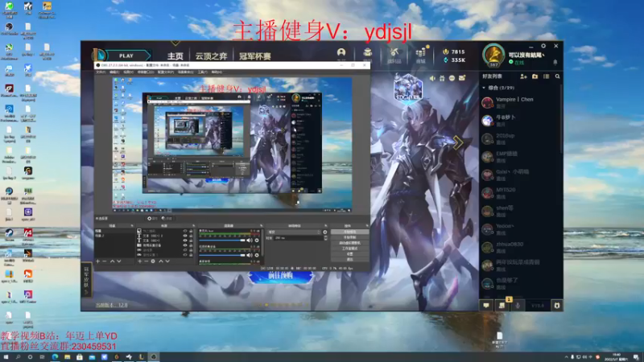This screenshot has height=362, width=644.
Task: Click the PLAY button in League client
Action: click(126, 56)
